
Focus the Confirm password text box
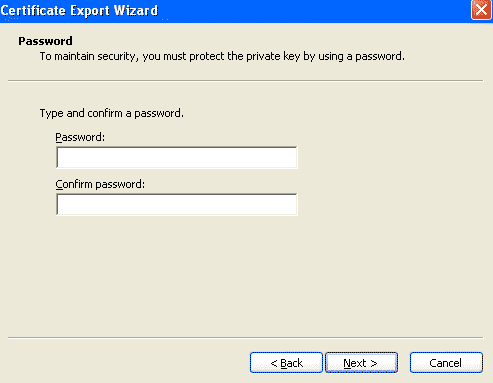pos(177,204)
